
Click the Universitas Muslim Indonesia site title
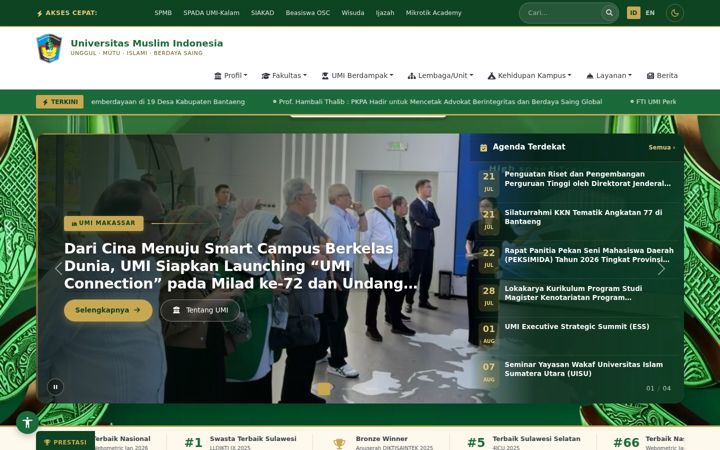(146, 43)
